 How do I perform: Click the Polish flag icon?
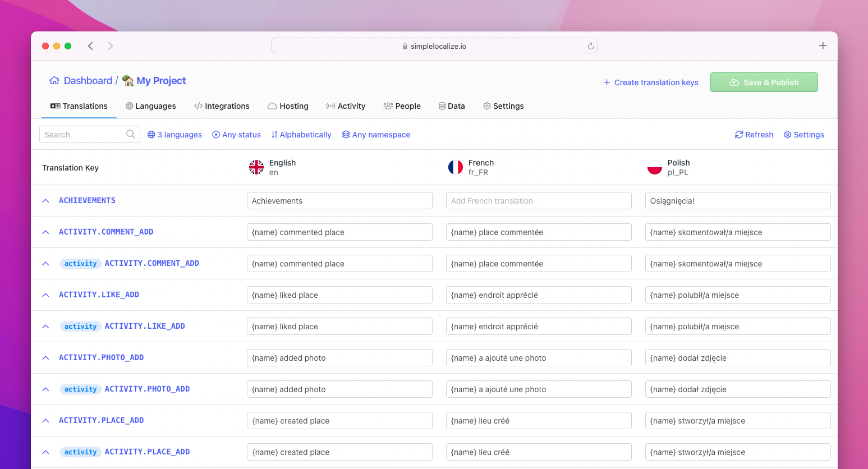[655, 167]
